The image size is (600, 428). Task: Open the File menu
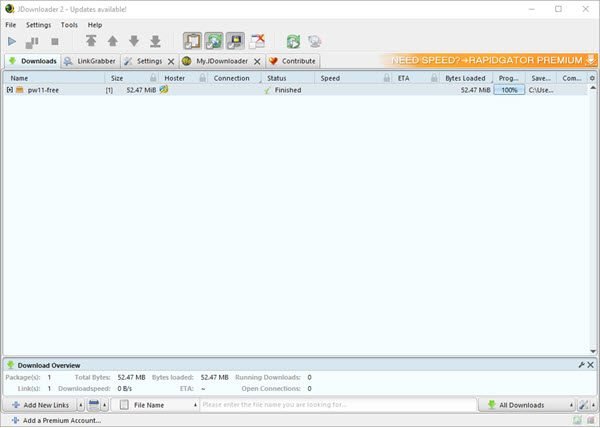(11, 25)
